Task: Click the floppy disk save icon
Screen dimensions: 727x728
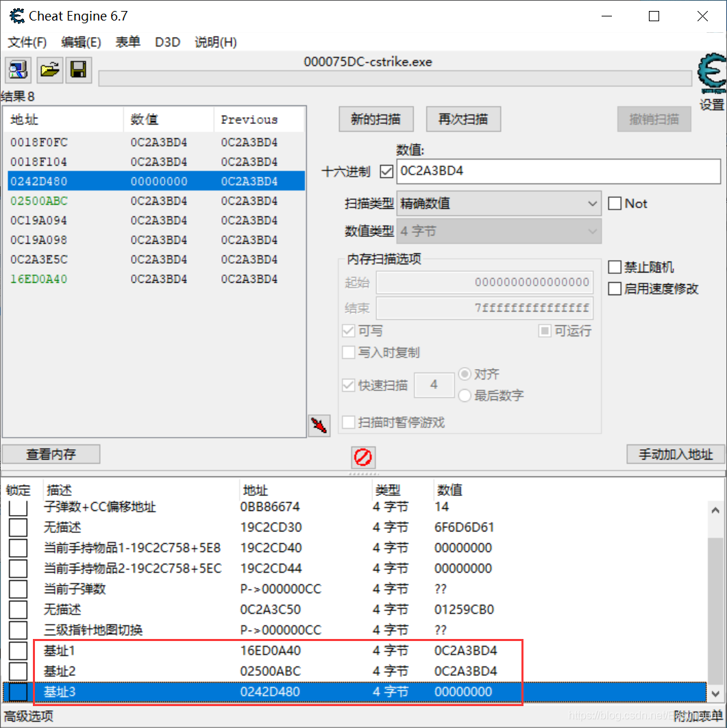Action: tap(79, 70)
